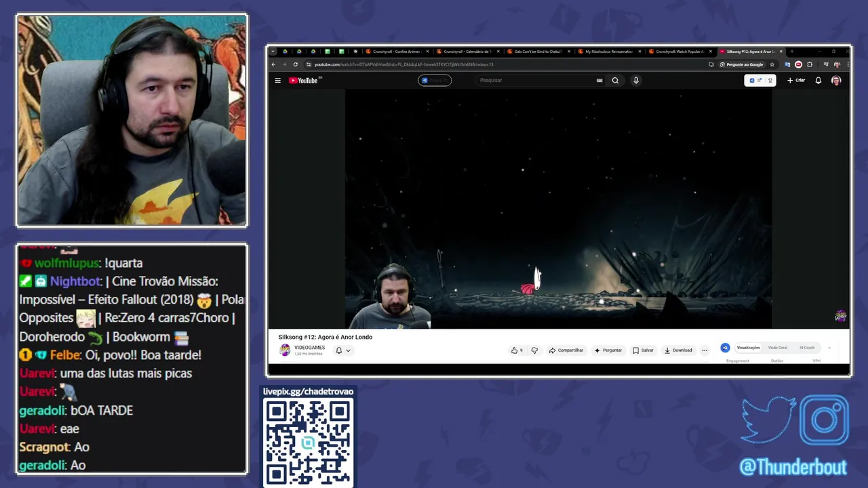868x488 pixels.
Task: Click the vidIQ extension toolbar group in header
Action: tap(759, 80)
